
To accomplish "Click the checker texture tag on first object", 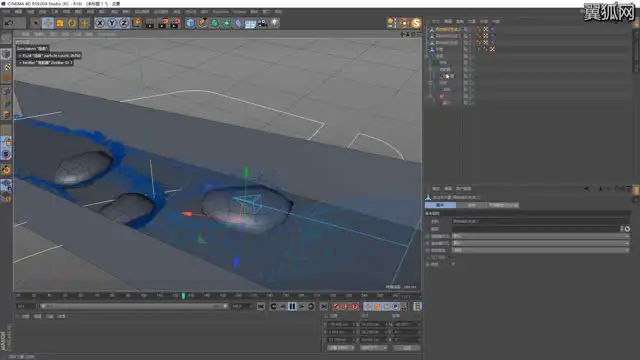I will 486,29.
